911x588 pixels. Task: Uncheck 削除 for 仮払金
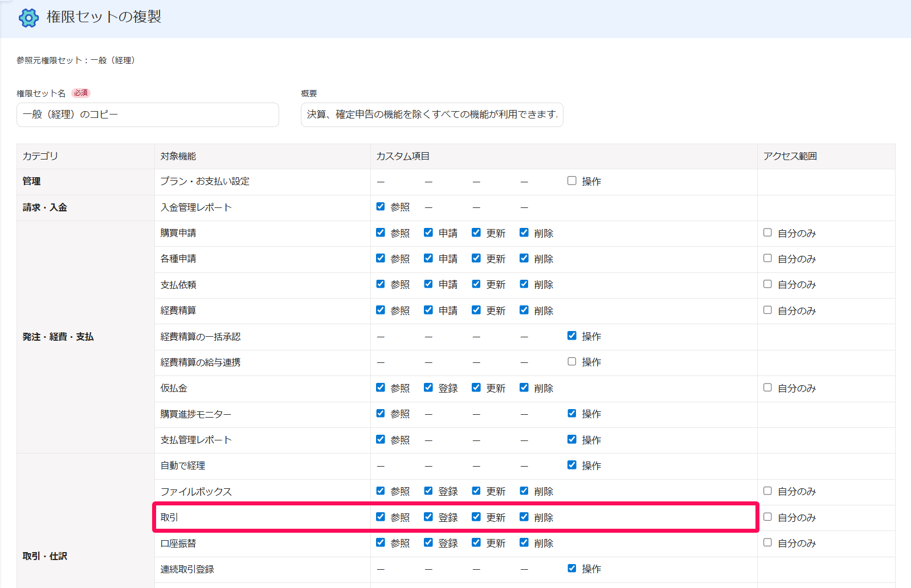(x=524, y=387)
